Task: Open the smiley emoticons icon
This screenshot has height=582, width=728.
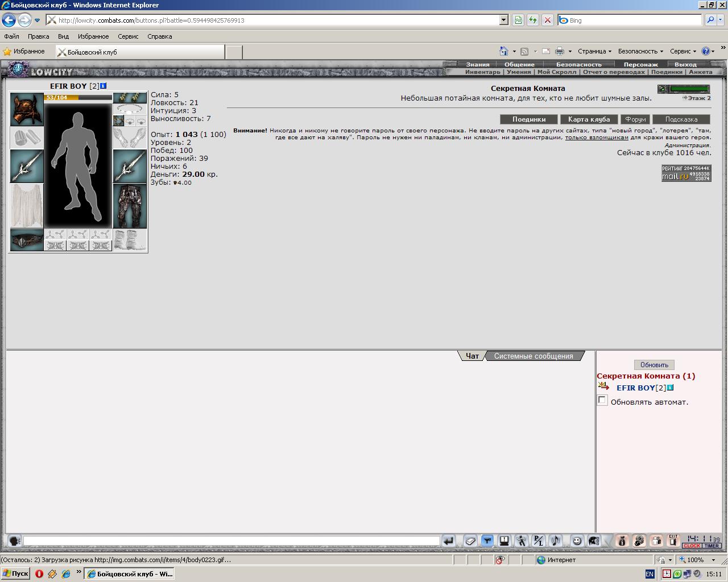Action: coord(577,541)
